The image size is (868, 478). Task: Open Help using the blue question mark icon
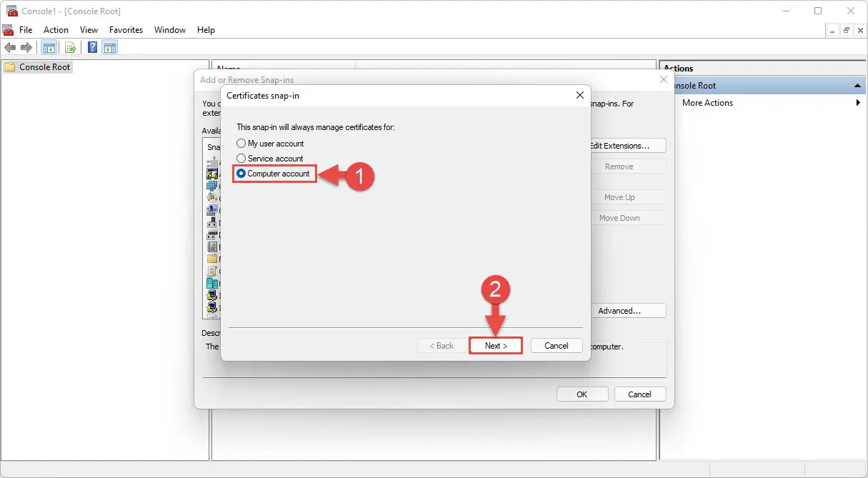click(x=91, y=47)
